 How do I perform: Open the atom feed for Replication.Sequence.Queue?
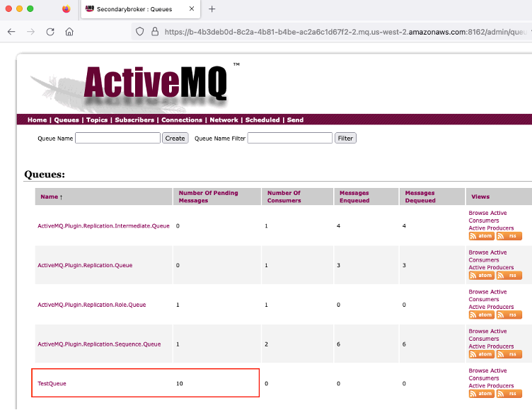tap(481, 354)
